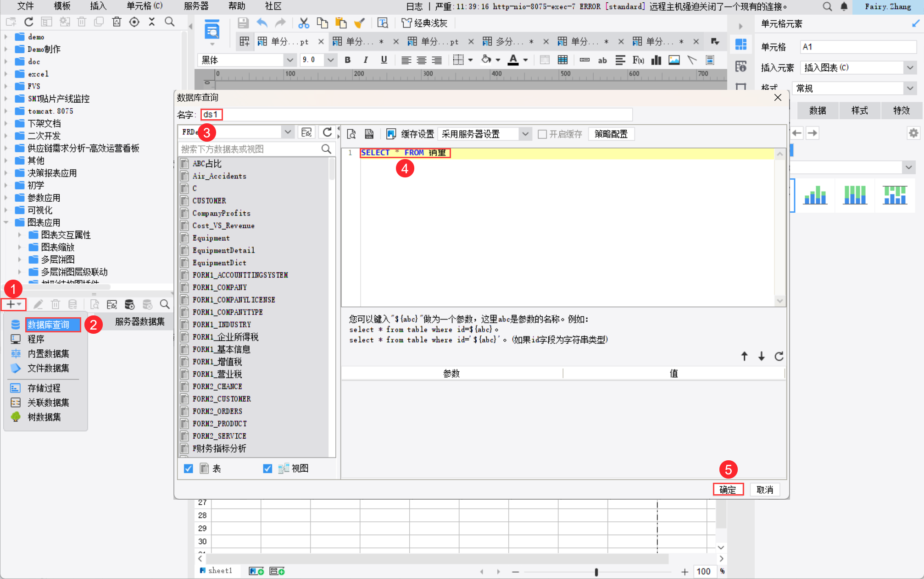Click the 确定 button

click(x=728, y=490)
